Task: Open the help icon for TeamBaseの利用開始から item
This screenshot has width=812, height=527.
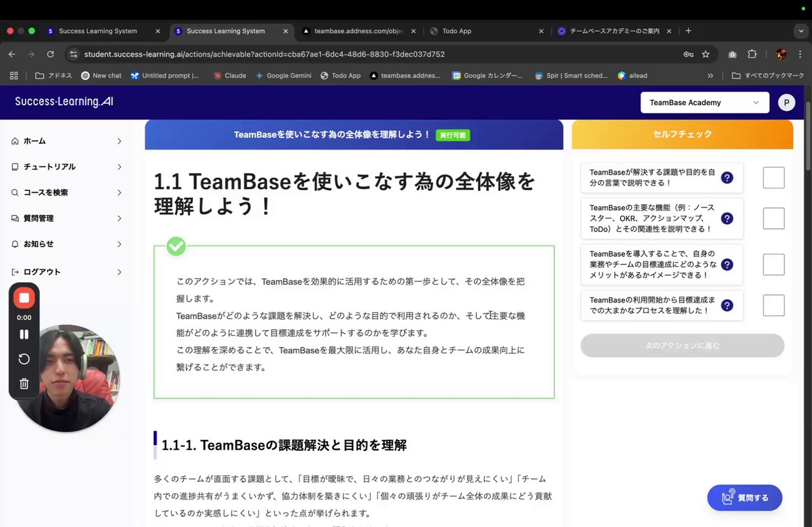Action: pyautogui.click(x=727, y=305)
